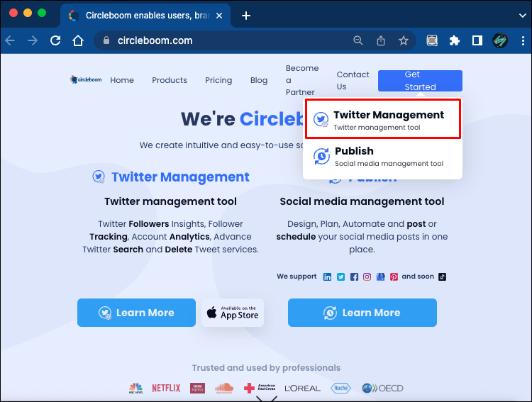Open the browser home page icon
The height and width of the screenshot is (402, 532).
(x=78, y=40)
